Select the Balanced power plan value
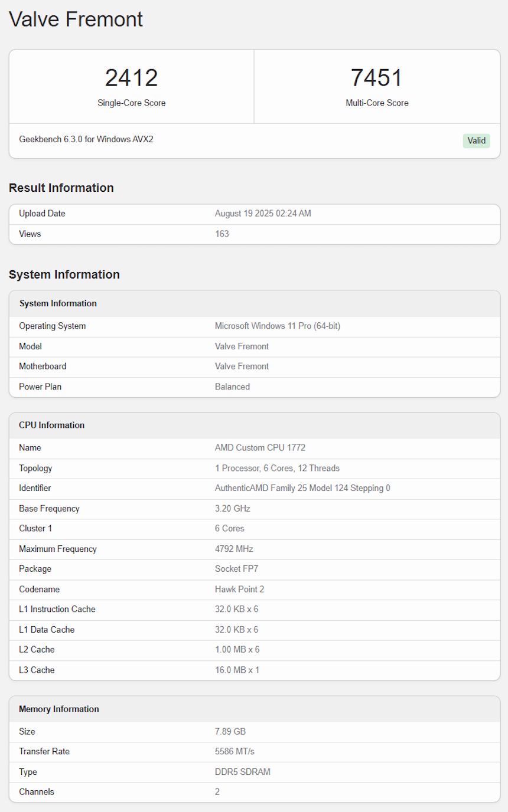Image resolution: width=508 pixels, height=812 pixels. 231,387
